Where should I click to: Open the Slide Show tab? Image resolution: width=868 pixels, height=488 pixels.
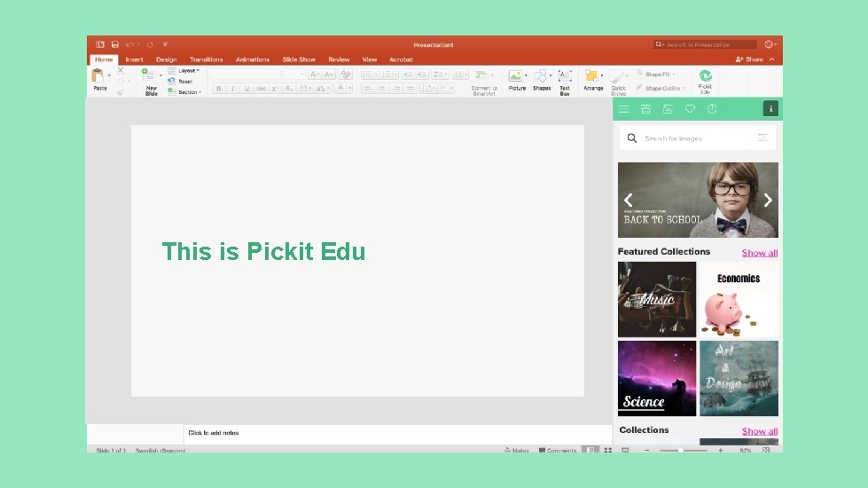pyautogui.click(x=299, y=59)
